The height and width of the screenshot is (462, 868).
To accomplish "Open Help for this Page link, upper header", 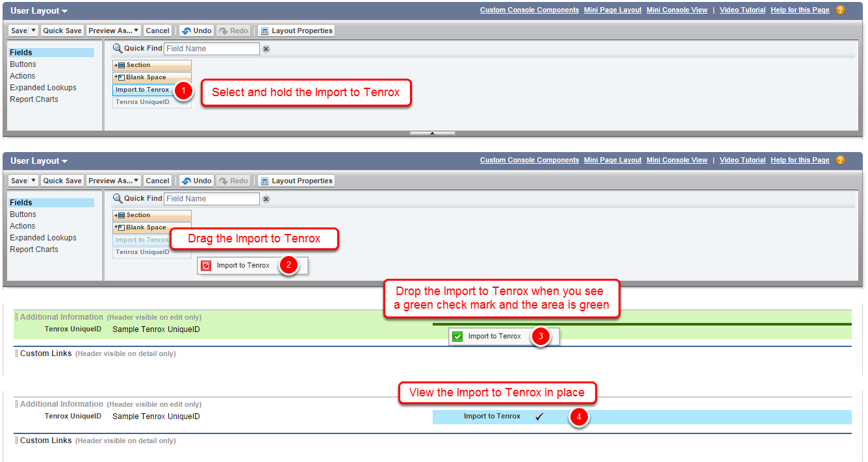I will 800,10.
